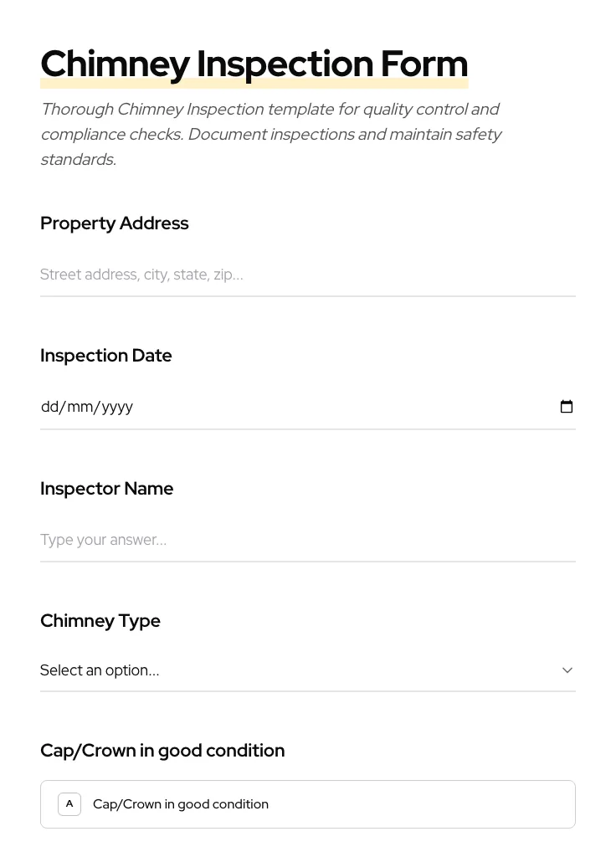Click the empty middle of the Inspection Date field
This screenshot has width=616, height=857.
pos(335,407)
